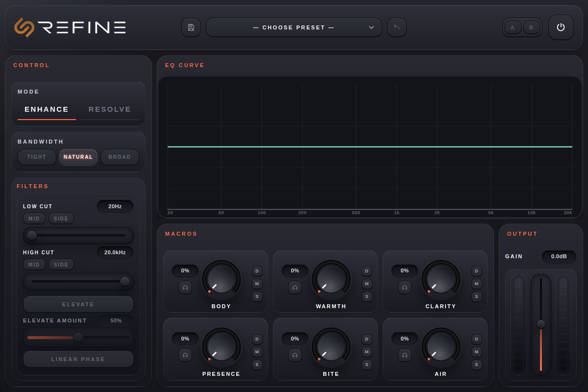Click the Warmth macro knob
Viewport: 588px width, 392px height.
[332, 279]
